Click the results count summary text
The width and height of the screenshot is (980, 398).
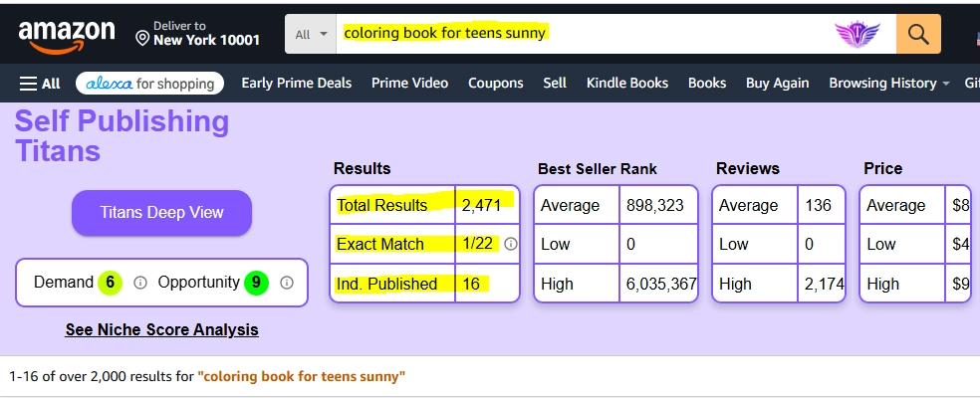(207, 377)
